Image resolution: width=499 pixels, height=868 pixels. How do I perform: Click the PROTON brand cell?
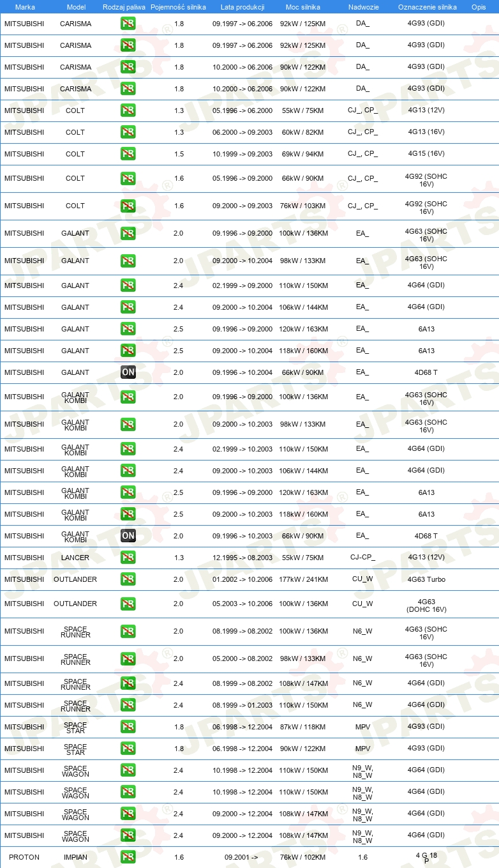24,857
